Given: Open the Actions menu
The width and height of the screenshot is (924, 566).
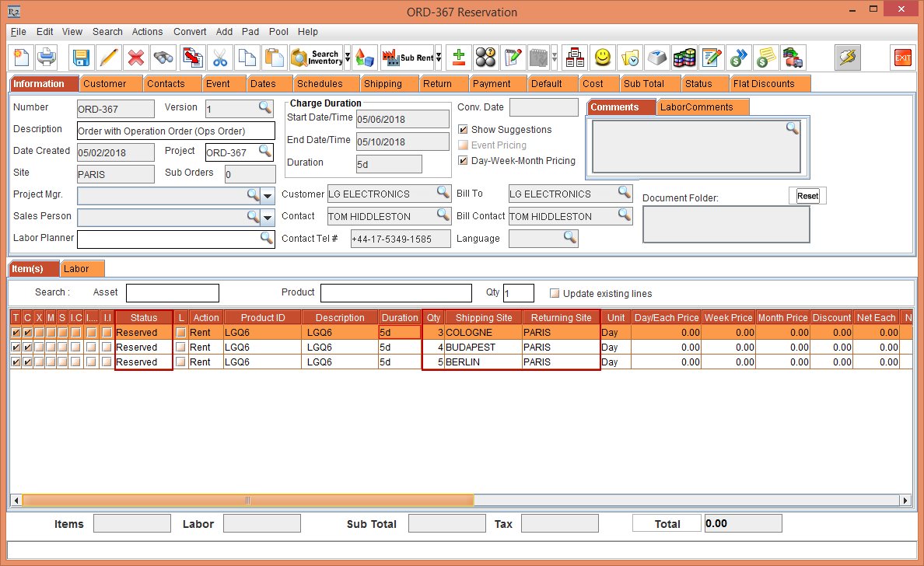Looking at the screenshot, I should 147,32.
